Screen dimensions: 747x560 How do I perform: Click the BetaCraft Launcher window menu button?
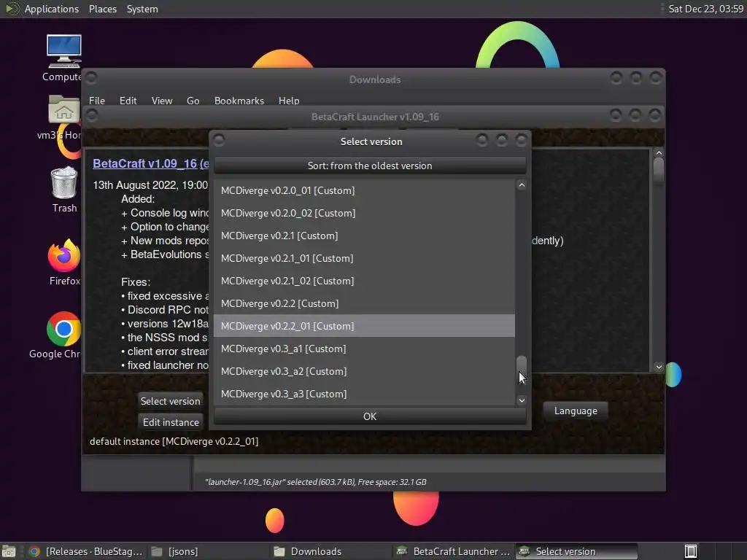coord(92,116)
